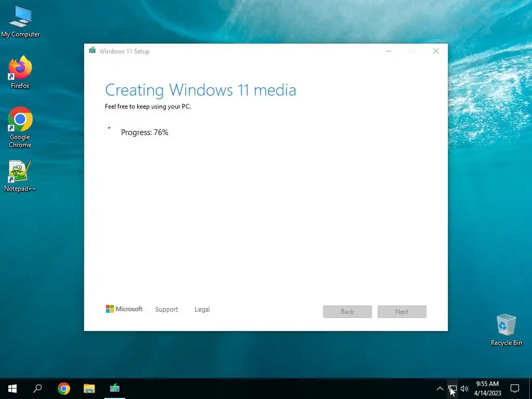
Task: Select the Firefox desktop shortcut
Action: pos(20,72)
